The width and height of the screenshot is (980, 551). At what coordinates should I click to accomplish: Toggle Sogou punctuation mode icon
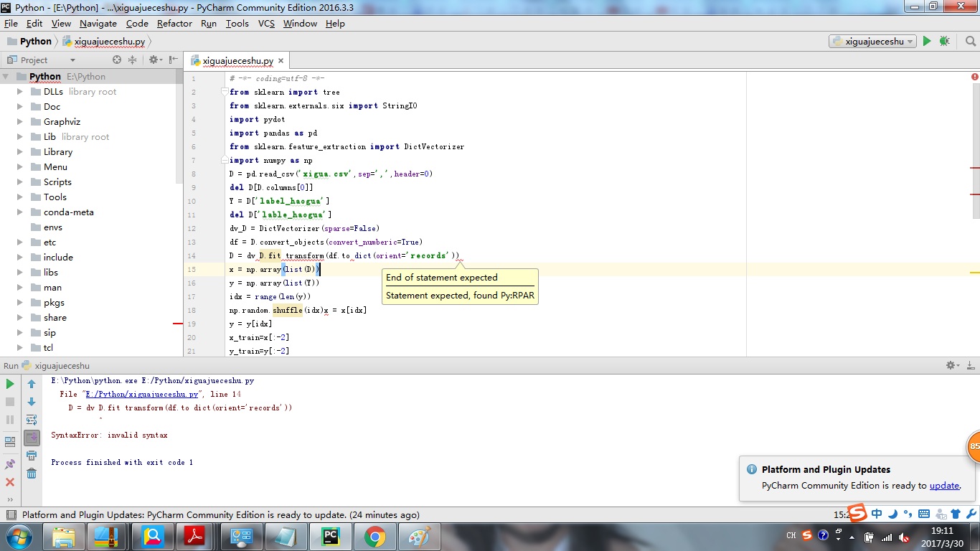[x=908, y=514]
